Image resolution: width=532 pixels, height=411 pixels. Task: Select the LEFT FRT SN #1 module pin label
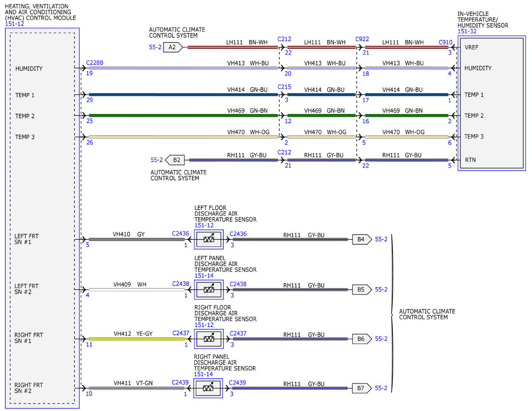click(26, 239)
